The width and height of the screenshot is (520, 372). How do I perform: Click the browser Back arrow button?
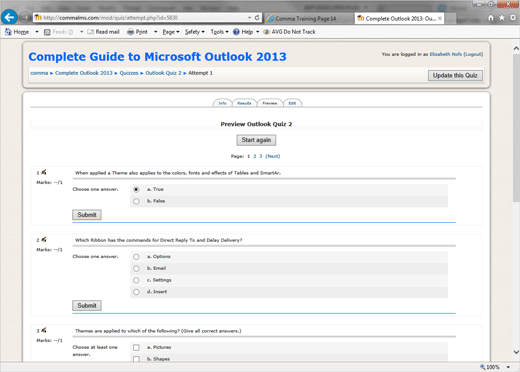pos(9,17)
